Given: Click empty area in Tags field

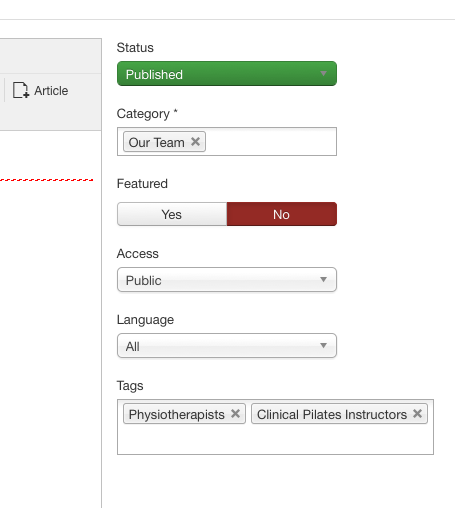Looking at the screenshot, I should pos(275,439).
